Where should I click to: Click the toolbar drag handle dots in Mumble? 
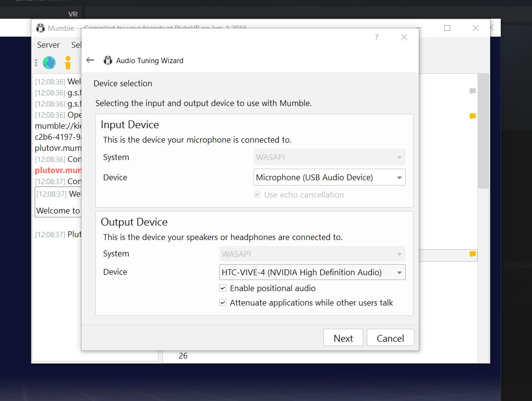[36, 63]
